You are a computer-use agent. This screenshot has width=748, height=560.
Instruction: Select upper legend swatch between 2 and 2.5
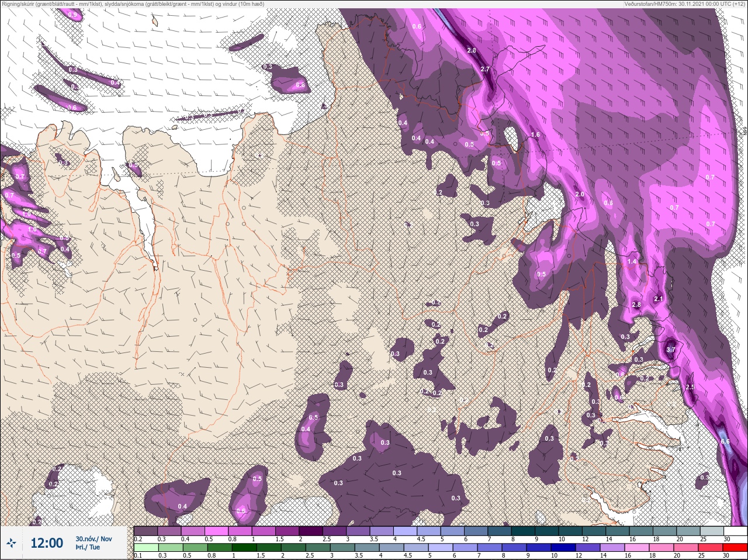pos(312,531)
